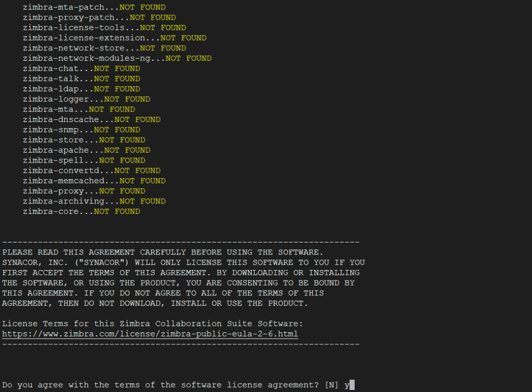Select the zimbra-apache...NOT FOUND line
This screenshot has width=532, height=392.
coord(87,150)
